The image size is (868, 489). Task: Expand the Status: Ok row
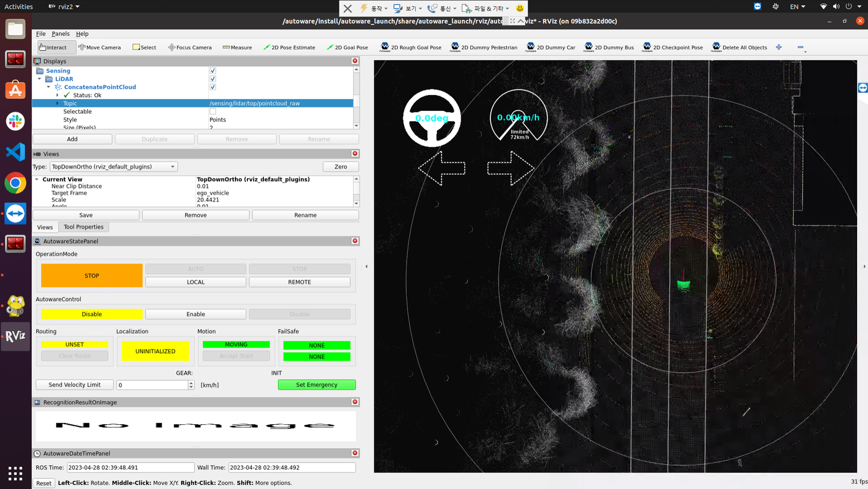(57, 95)
